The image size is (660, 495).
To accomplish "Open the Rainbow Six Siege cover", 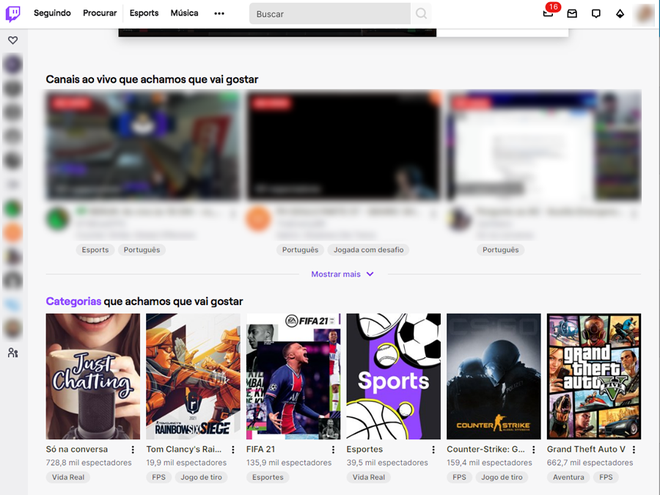I will click(193, 376).
